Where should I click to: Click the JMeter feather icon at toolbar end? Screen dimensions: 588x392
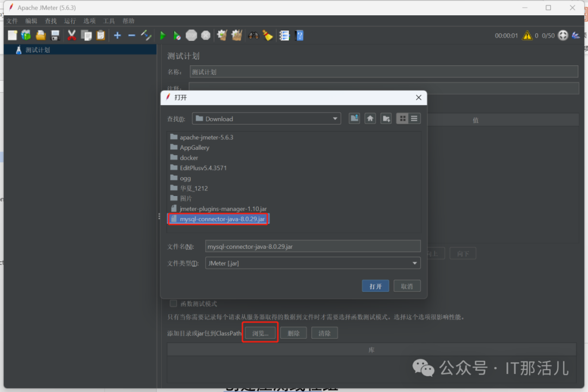point(576,35)
